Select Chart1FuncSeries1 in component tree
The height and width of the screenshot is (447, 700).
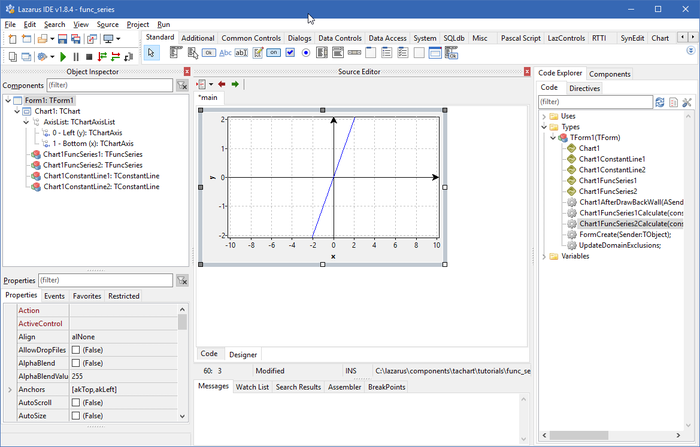point(92,154)
